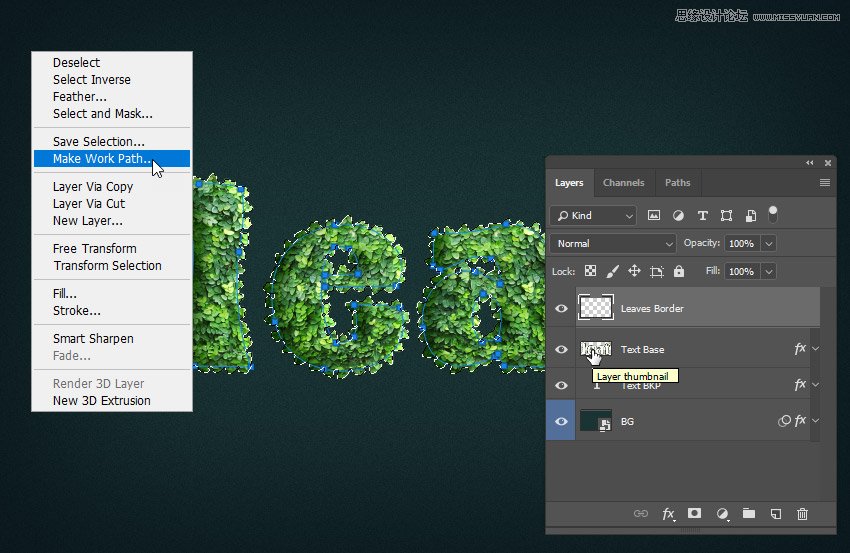Hide the BG layer eye icon

561,421
